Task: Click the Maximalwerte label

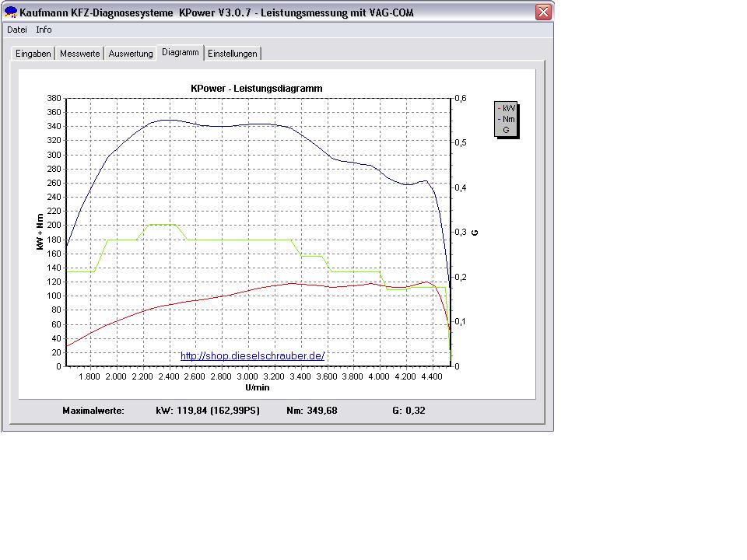Action: [93, 411]
